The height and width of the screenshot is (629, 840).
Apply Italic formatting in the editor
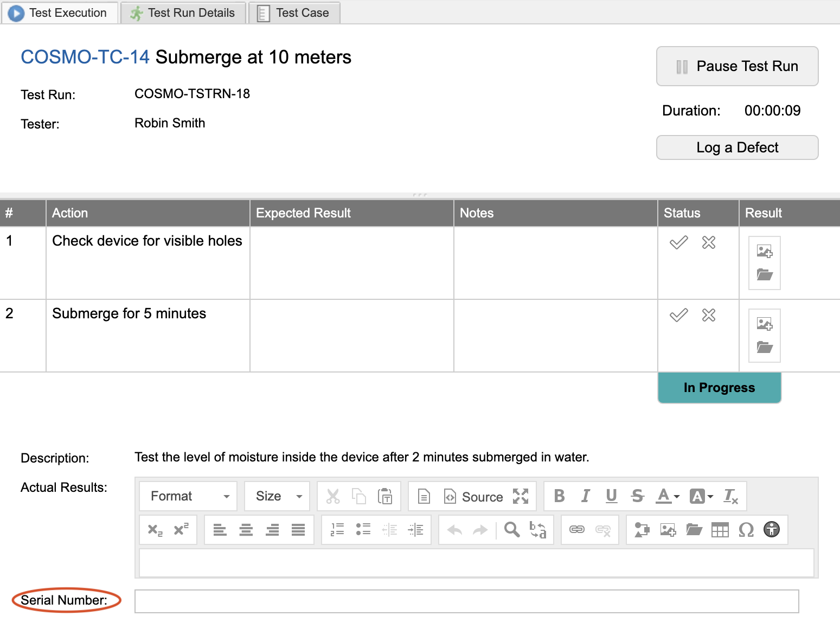pos(585,496)
